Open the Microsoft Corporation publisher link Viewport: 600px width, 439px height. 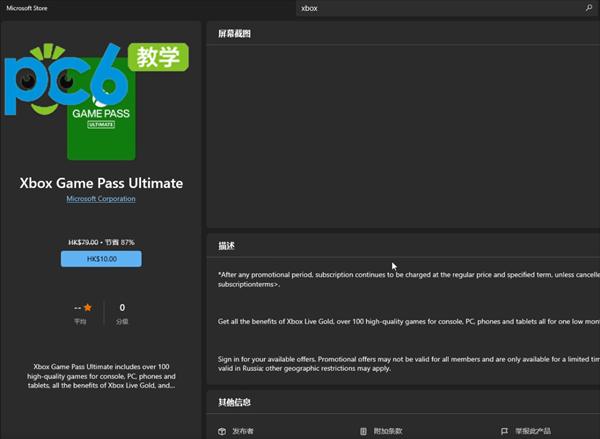click(101, 199)
